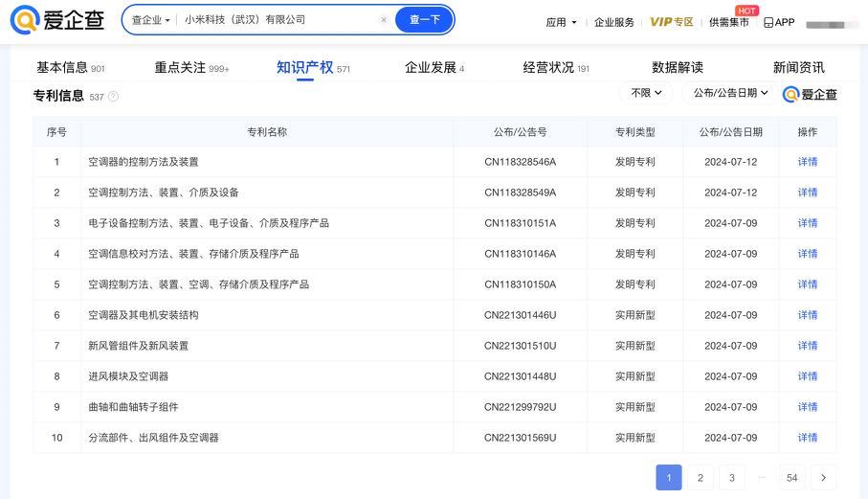Open 详情 for 空调器的控制方法及装置
868x499 pixels.
click(808, 162)
